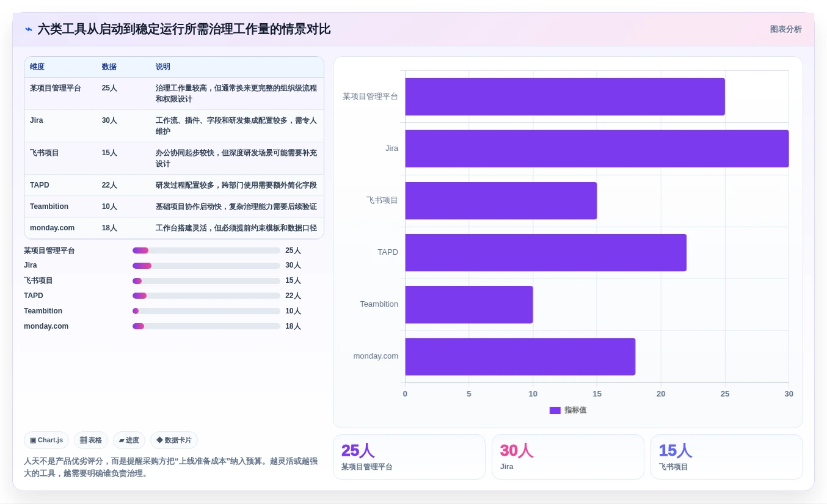The image size is (827, 504).
Task: Open the 15人 飞书项目 data card
Action: 727,457
